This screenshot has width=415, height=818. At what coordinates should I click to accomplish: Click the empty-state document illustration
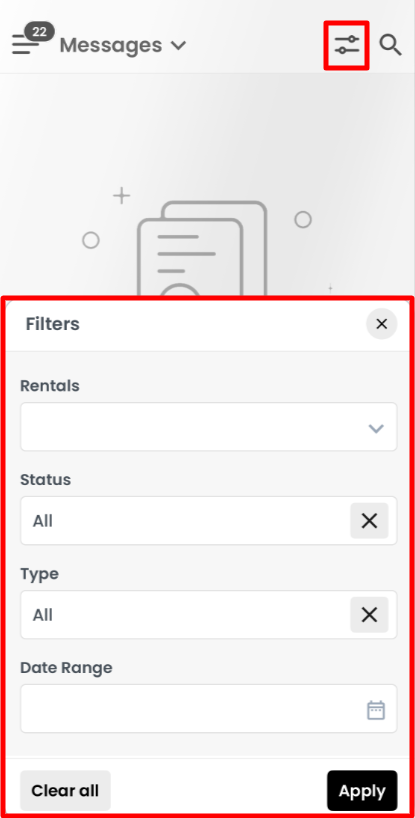pyautogui.click(x=202, y=249)
